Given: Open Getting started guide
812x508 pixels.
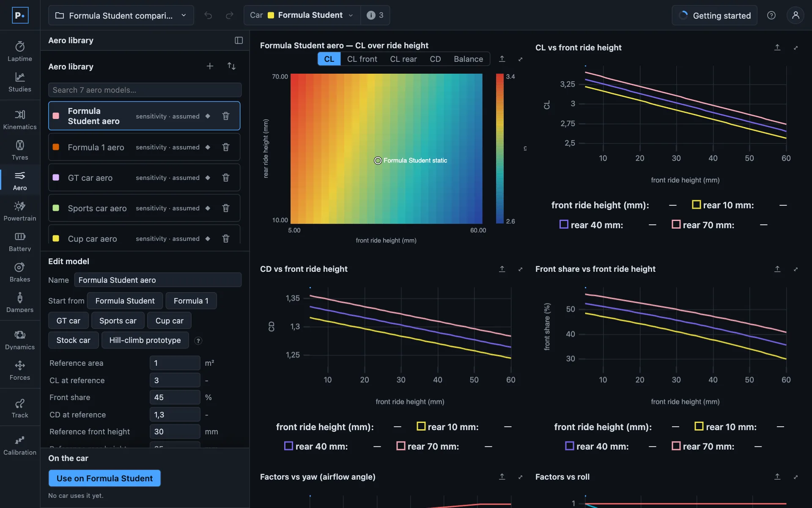Looking at the screenshot, I should (714, 15).
